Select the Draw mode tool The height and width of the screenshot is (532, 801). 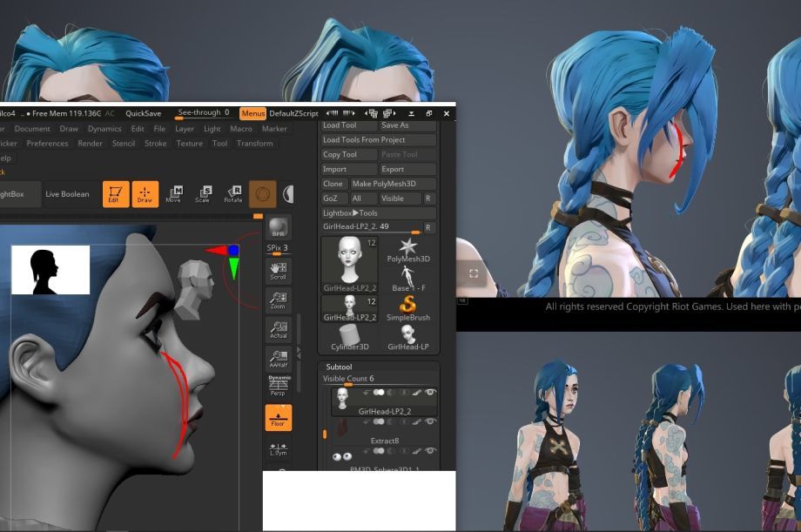tap(145, 194)
